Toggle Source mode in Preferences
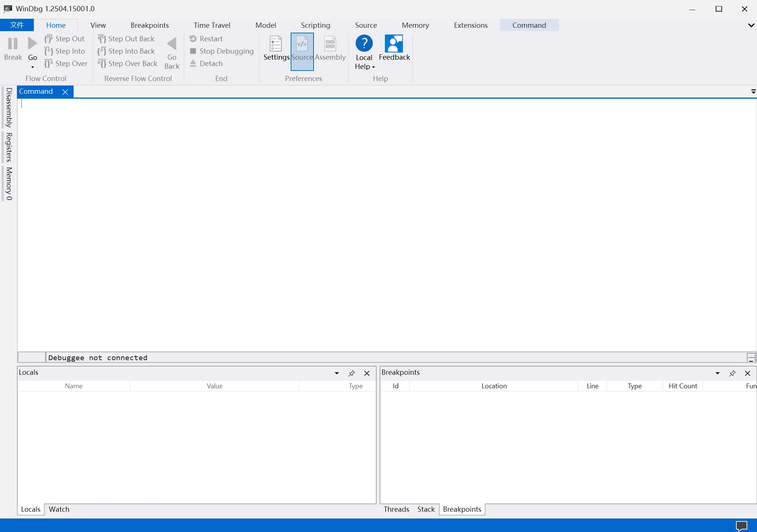Viewport: 757px width, 532px height. (x=302, y=44)
